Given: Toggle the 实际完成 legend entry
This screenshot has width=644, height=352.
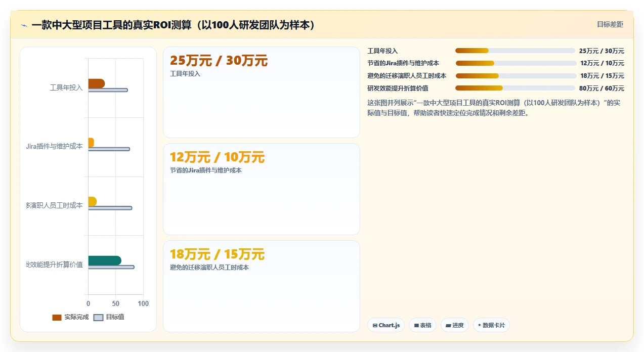Looking at the screenshot, I should click(x=70, y=317).
